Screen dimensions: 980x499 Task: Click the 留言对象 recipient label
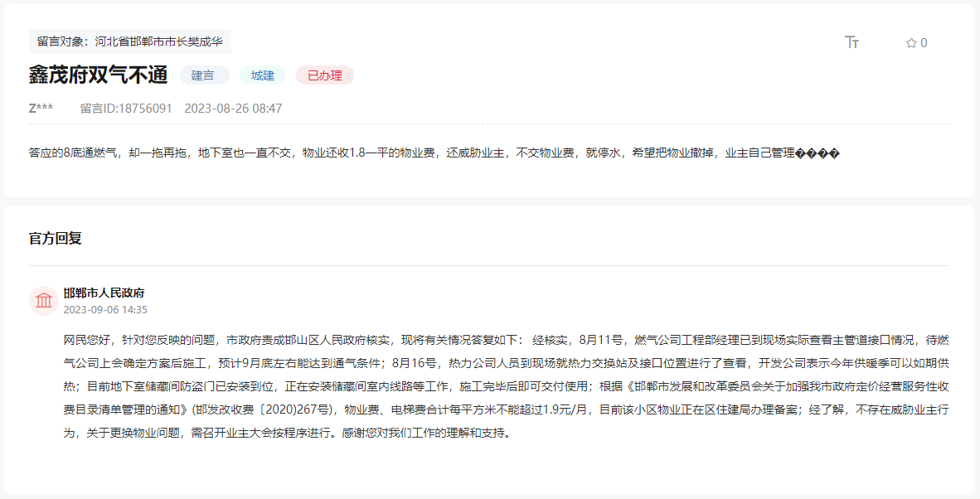coord(130,41)
